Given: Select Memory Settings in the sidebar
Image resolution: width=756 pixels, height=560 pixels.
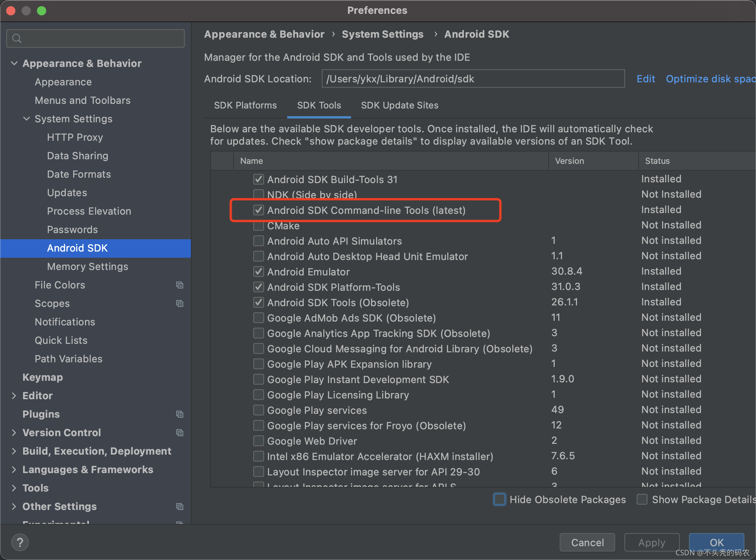Looking at the screenshot, I should click(x=87, y=267).
